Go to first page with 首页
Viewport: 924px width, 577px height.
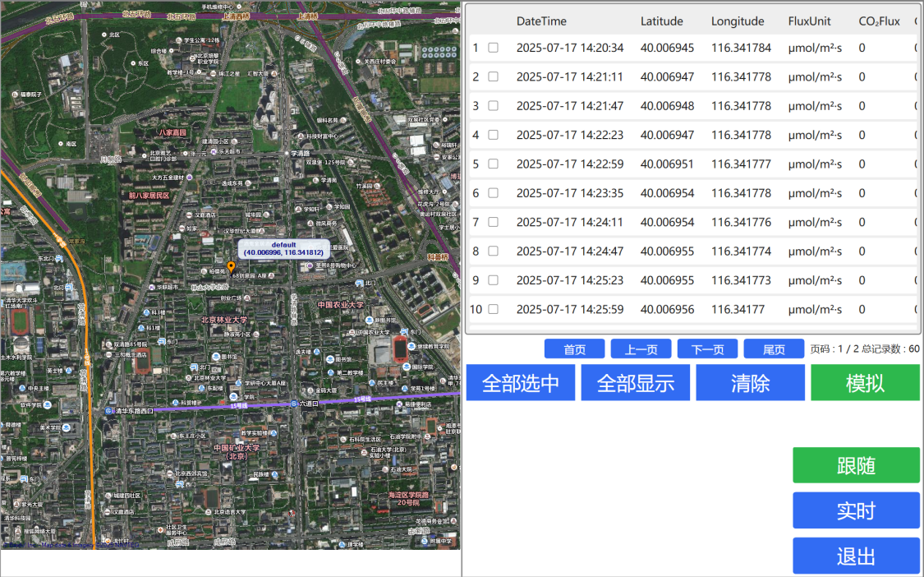(574, 349)
